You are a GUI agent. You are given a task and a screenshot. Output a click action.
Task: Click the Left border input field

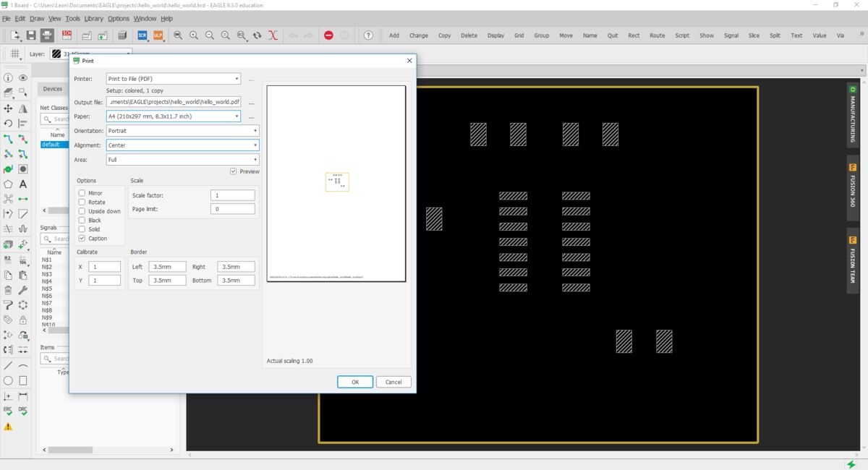point(168,267)
